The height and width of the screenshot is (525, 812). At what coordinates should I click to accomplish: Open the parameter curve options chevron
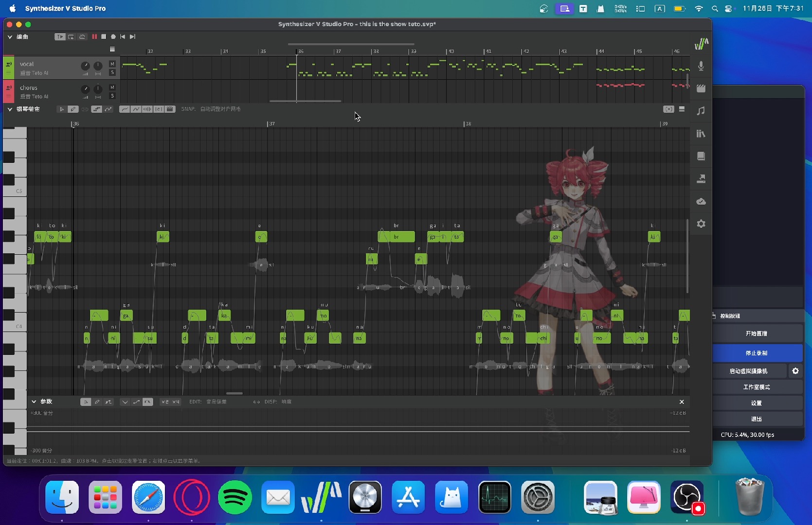click(x=125, y=402)
